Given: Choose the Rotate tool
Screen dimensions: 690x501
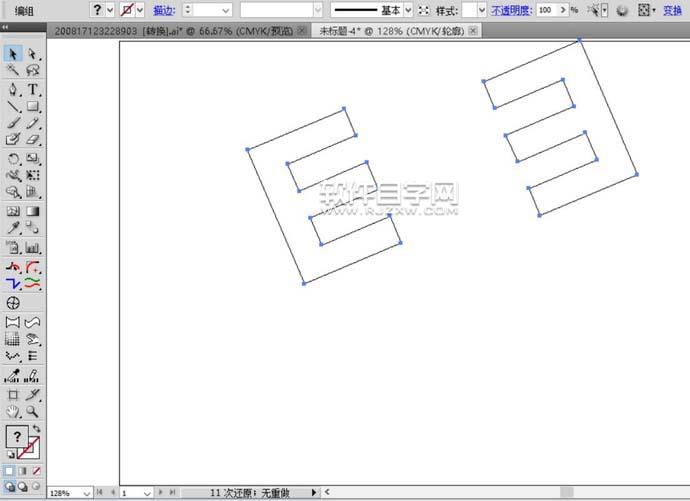Looking at the screenshot, I should (x=13, y=159).
